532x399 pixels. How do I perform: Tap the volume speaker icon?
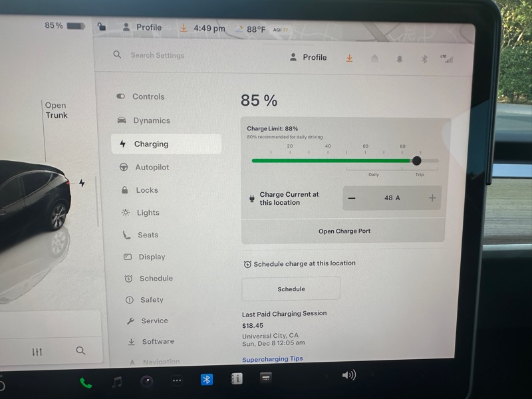(x=348, y=376)
